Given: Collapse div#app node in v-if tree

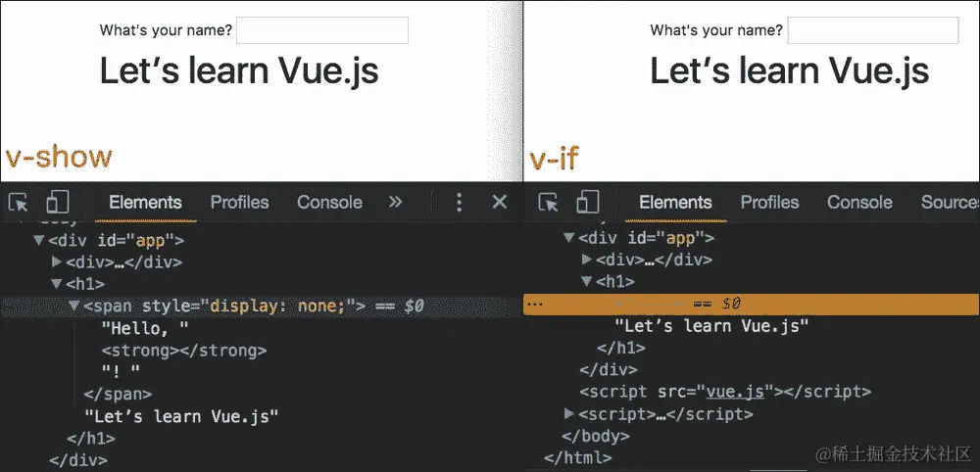Looking at the screenshot, I should (568, 238).
